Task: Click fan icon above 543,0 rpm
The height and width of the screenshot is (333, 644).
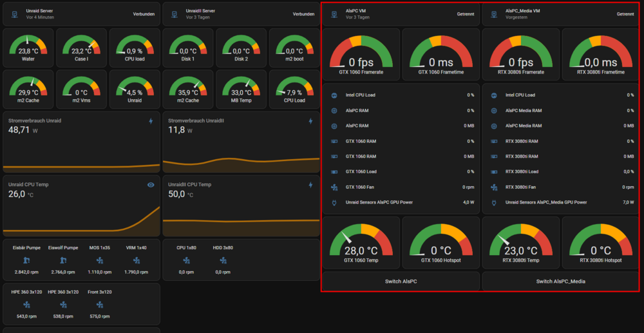Action: click(x=26, y=304)
